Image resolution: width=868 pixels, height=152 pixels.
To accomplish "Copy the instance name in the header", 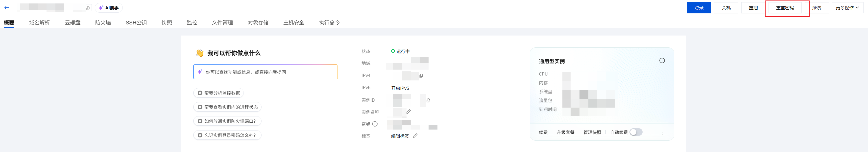I will [88, 8].
